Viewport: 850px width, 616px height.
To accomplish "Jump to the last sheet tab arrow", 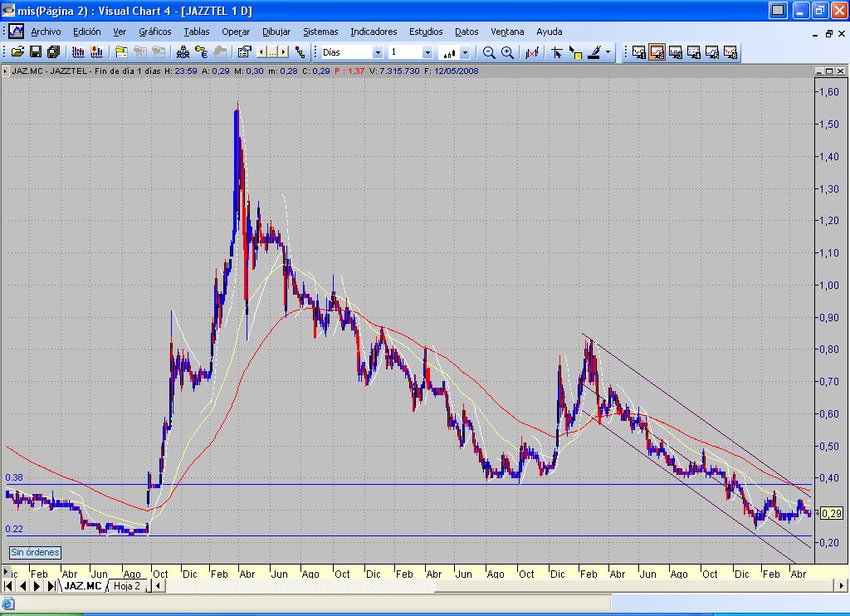I will [x=51, y=585].
